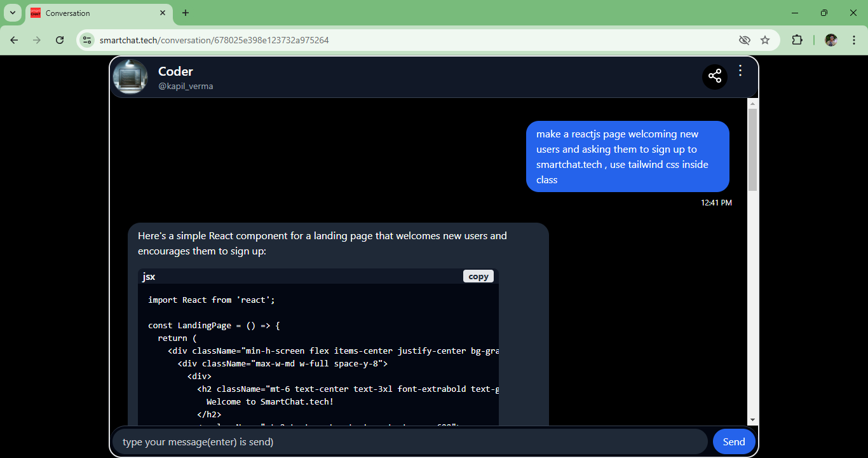Select the Conversation tab
Viewport: 868px width, 458px height.
[98, 13]
